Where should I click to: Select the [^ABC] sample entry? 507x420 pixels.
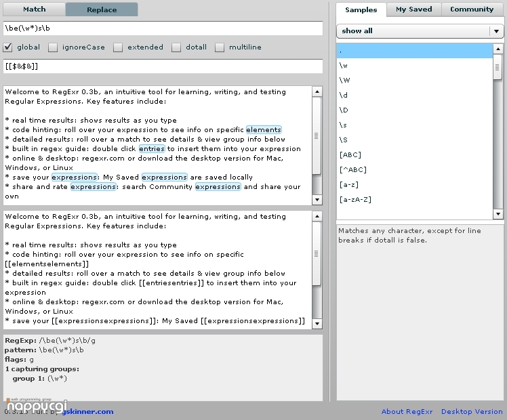coord(415,169)
